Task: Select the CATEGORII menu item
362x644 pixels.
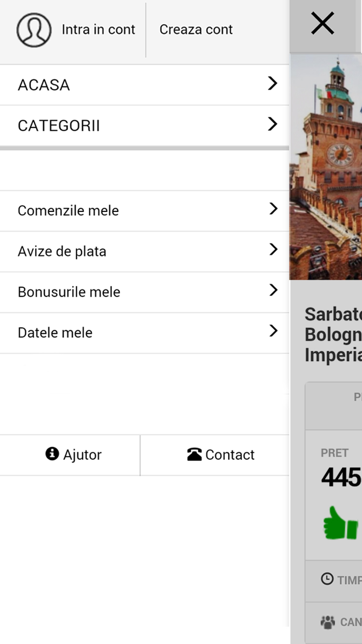Action: click(59, 126)
